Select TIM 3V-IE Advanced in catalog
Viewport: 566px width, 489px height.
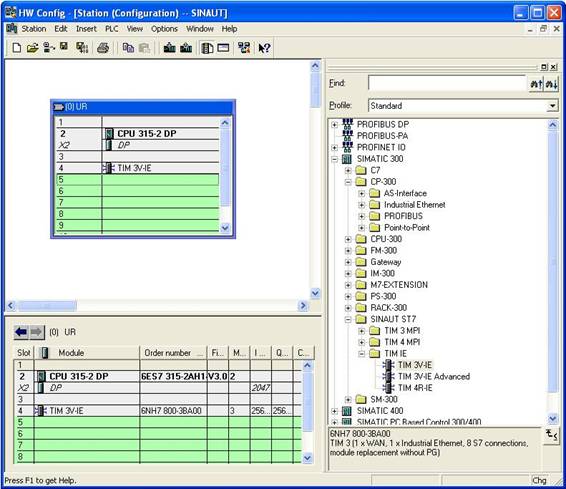pyautogui.click(x=434, y=376)
